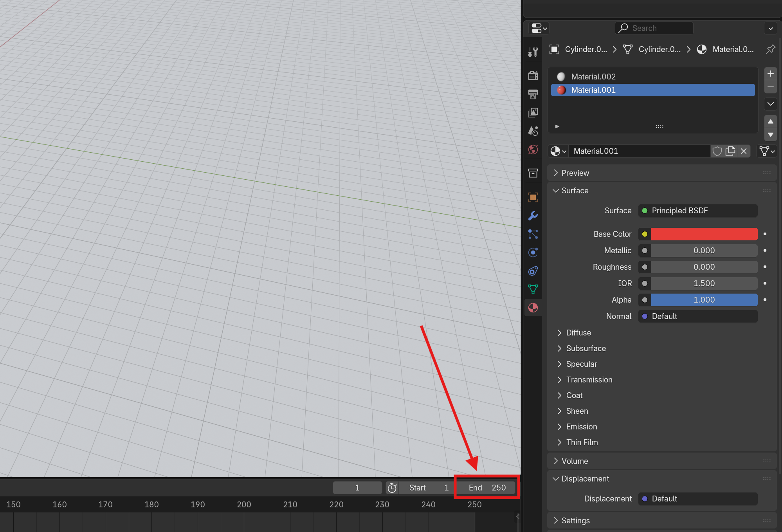This screenshot has height=532, width=782.
Task: Open the Physics properties tab
Action: click(533, 252)
